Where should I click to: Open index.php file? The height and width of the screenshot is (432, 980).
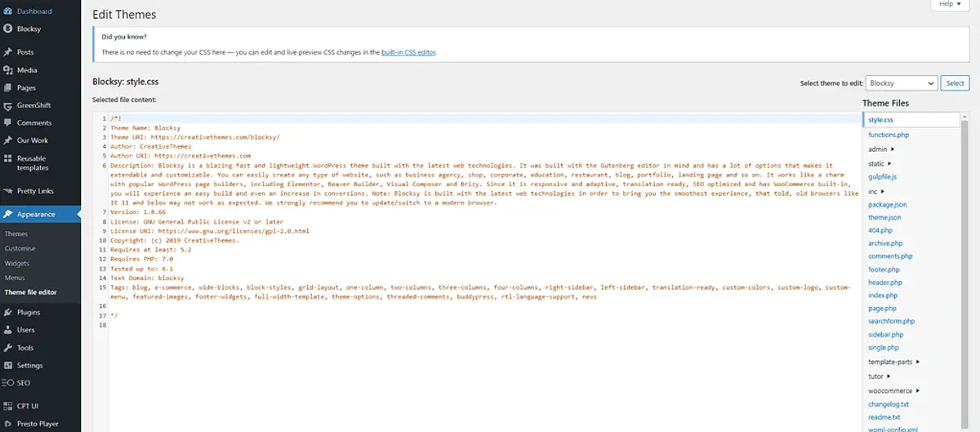click(x=883, y=296)
